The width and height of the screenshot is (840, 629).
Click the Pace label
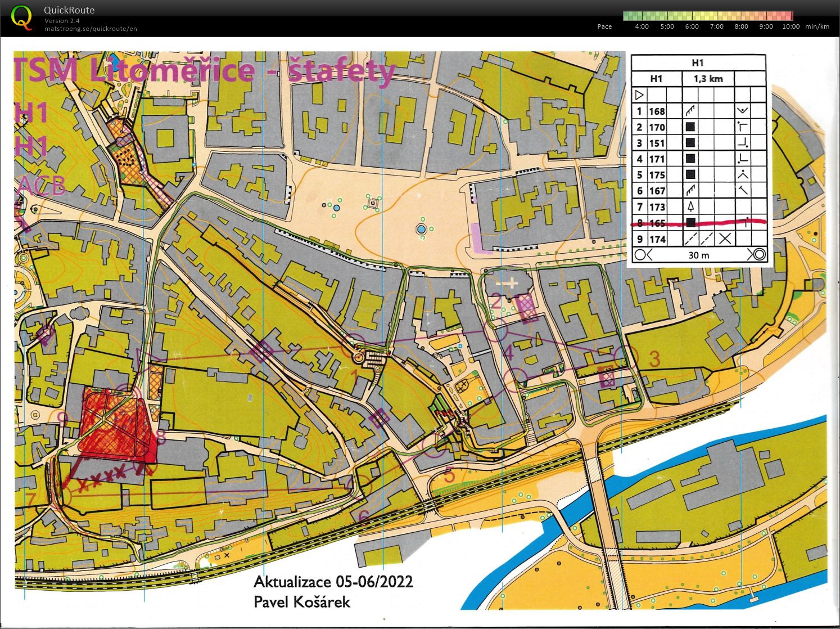point(604,26)
